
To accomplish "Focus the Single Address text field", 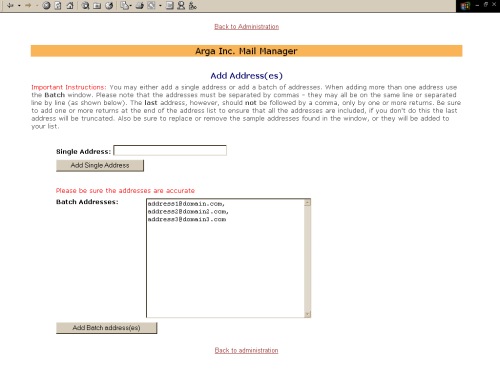I will [x=170, y=150].
